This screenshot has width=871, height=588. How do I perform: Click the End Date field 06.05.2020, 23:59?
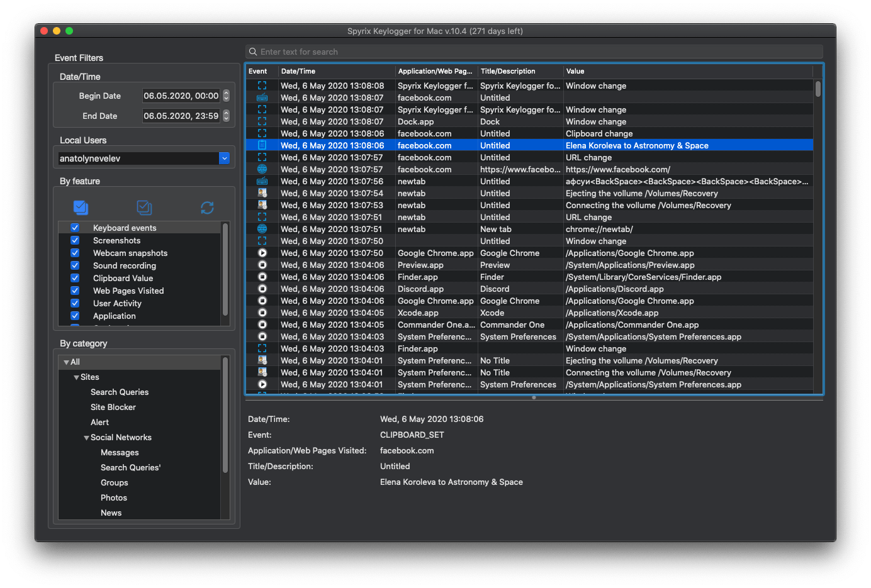(181, 116)
